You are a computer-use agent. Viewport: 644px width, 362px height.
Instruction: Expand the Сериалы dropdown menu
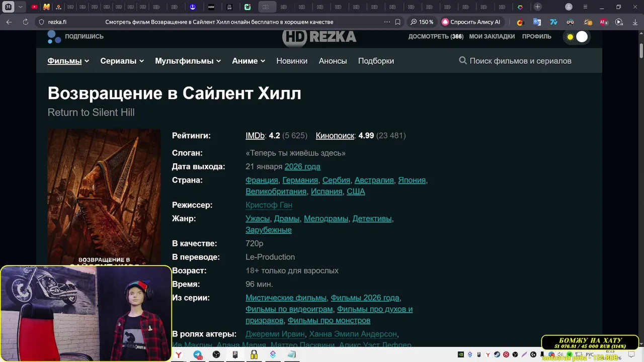pyautogui.click(x=122, y=61)
